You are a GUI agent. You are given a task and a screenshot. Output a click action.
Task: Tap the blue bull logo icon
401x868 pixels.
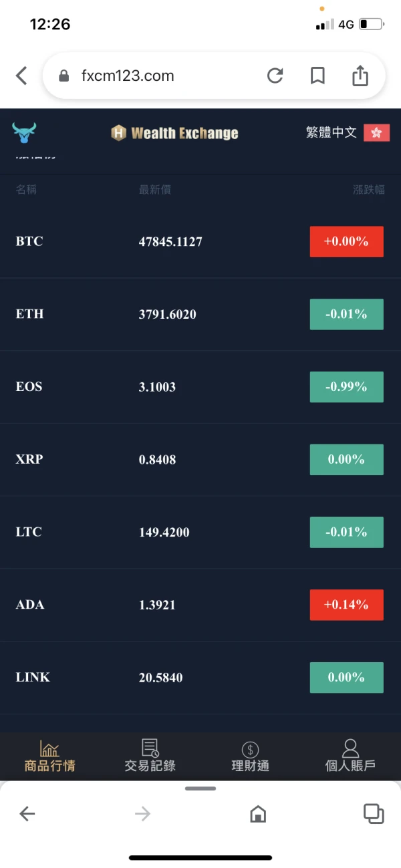[x=25, y=132]
